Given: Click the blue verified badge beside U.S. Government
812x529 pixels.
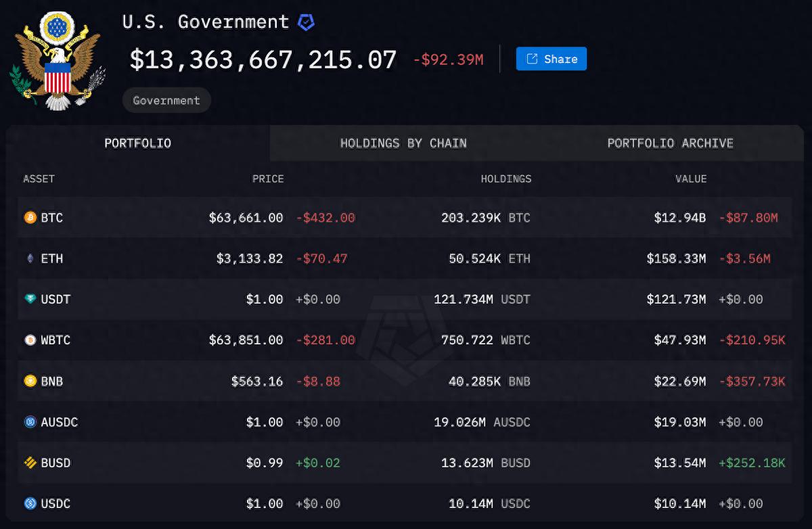Looking at the screenshot, I should 306,22.
